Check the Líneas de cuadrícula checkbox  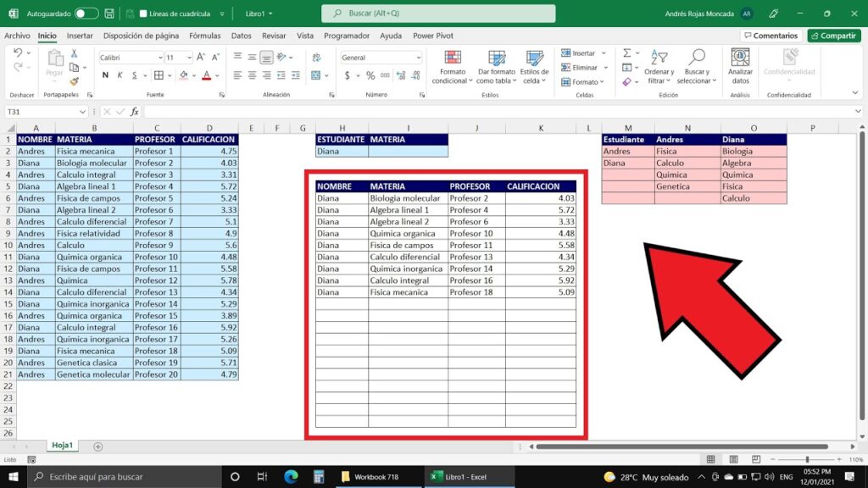143,14
